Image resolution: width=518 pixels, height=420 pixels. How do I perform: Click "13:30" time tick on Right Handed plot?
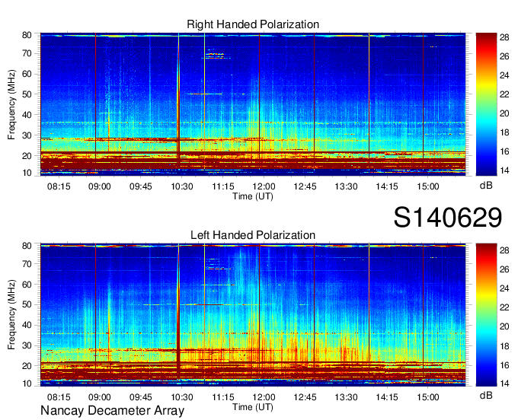346,186
